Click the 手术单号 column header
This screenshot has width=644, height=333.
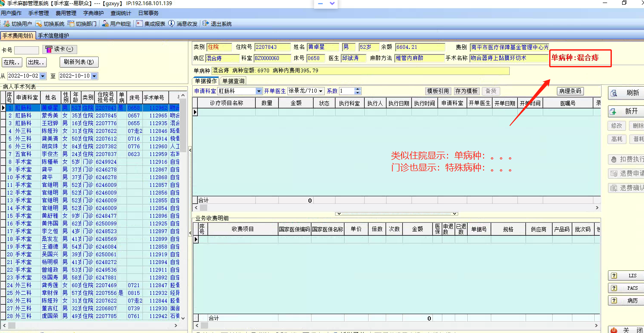(155, 97)
